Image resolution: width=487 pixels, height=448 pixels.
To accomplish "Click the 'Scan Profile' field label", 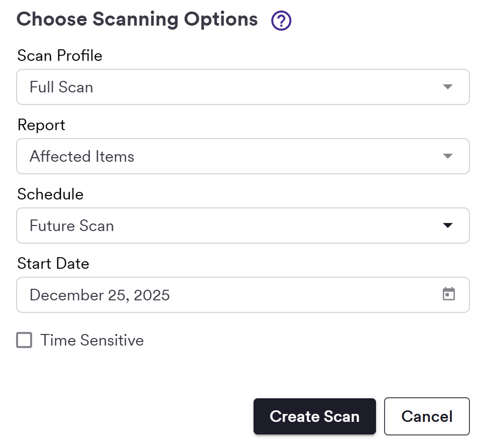I will tap(60, 55).
